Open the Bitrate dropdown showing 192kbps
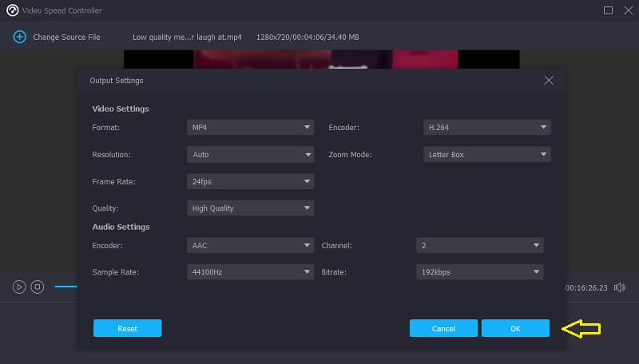 point(480,272)
